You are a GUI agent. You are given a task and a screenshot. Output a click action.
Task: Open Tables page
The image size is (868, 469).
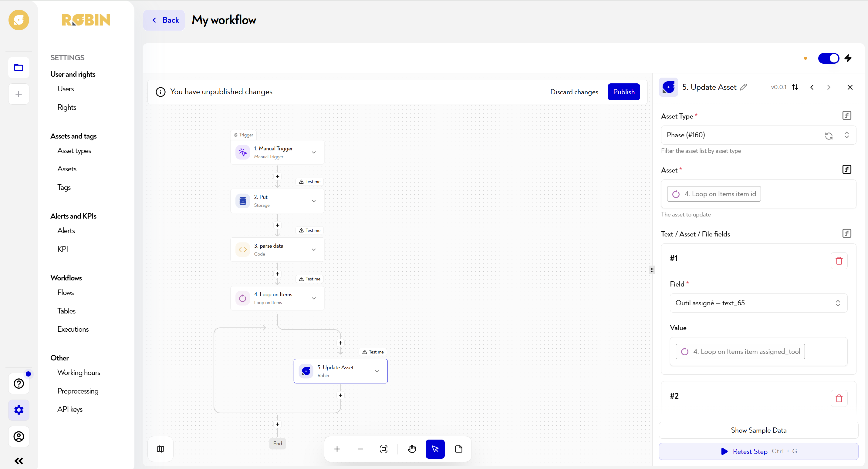click(66, 311)
